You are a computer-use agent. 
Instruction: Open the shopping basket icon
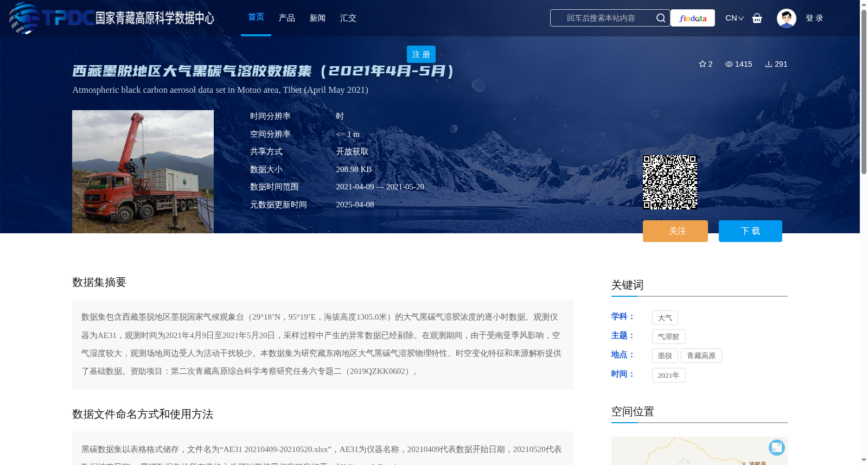coord(757,18)
